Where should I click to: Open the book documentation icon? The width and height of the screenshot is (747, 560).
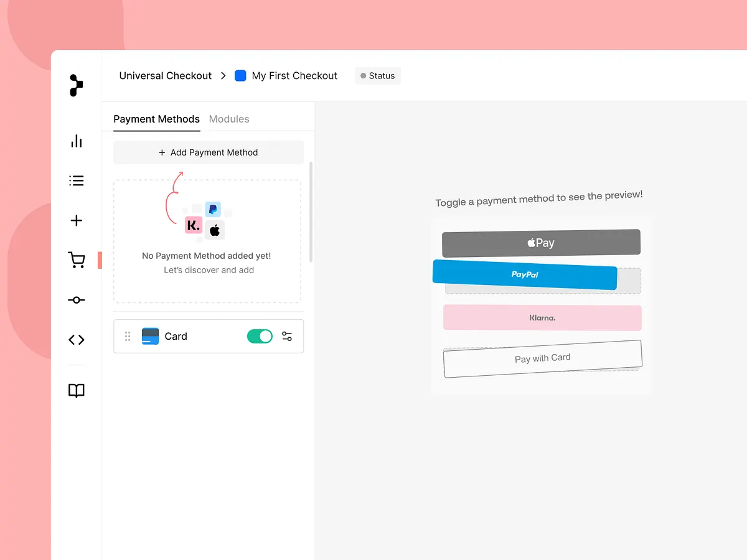tap(77, 391)
